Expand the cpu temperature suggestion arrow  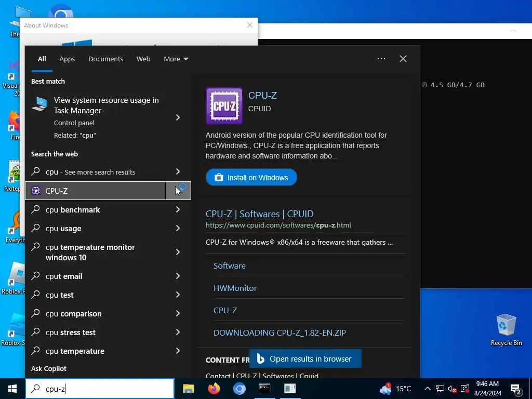click(178, 351)
